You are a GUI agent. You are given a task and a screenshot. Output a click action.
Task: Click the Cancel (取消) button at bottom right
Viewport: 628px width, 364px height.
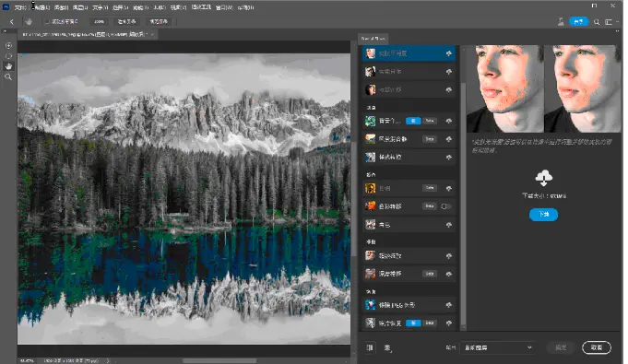pyautogui.click(x=597, y=347)
